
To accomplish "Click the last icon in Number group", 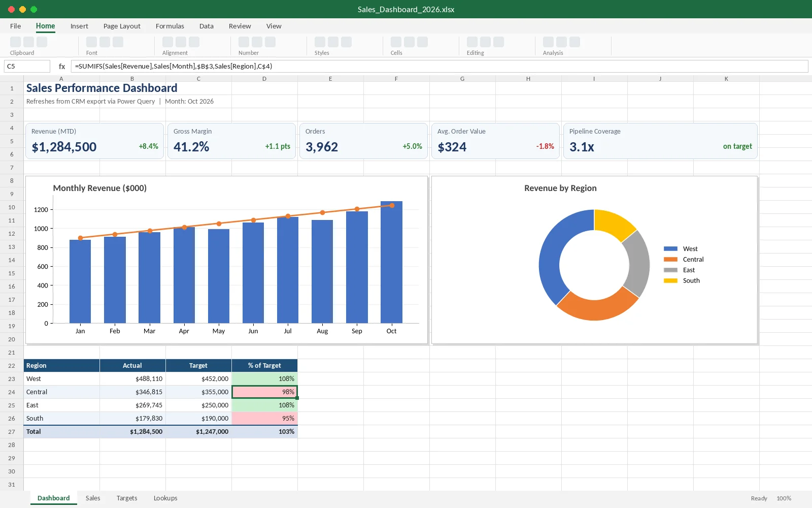I will point(270,42).
